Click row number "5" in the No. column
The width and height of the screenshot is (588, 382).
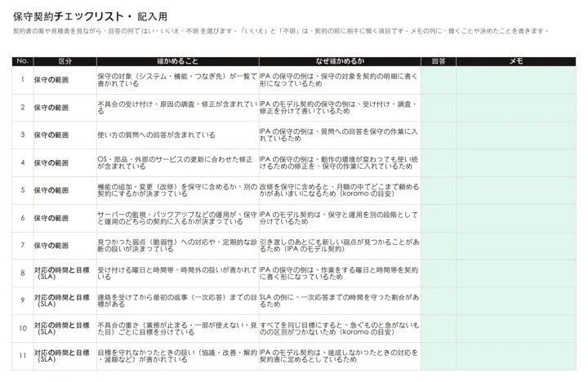[x=23, y=190]
